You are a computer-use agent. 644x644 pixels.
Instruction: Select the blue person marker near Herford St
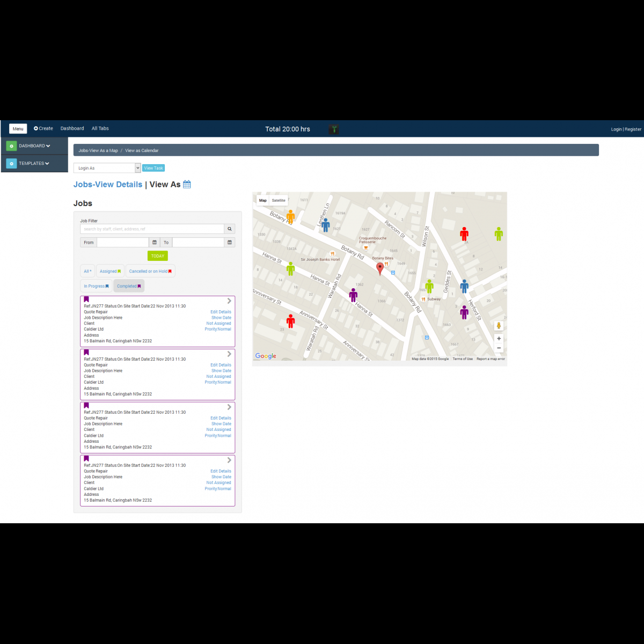[464, 286]
